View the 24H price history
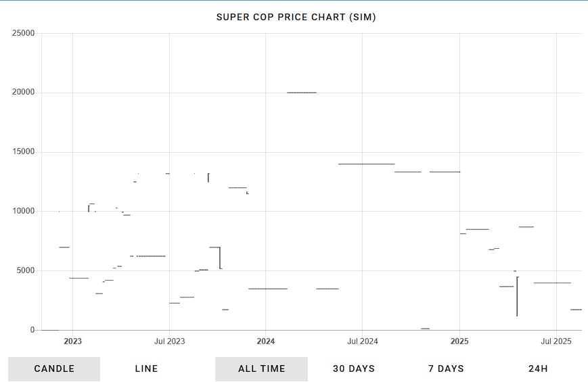This screenshot has height=382, width=588. coord(538,369)
